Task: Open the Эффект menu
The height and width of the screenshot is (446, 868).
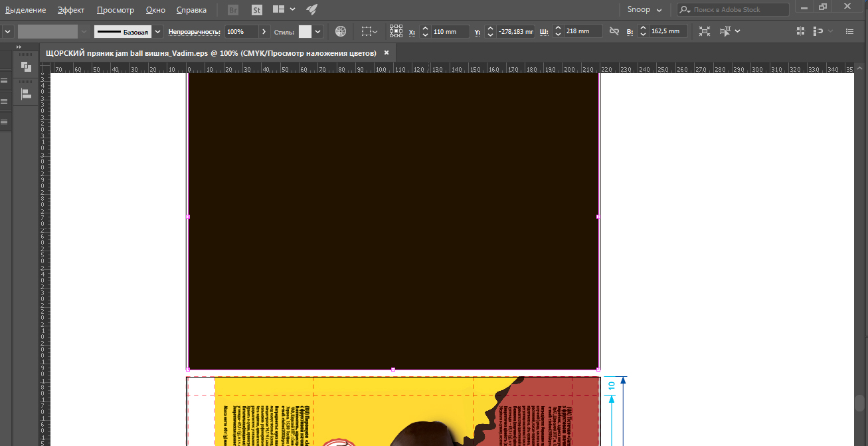Action: click(x=70, y=10)
